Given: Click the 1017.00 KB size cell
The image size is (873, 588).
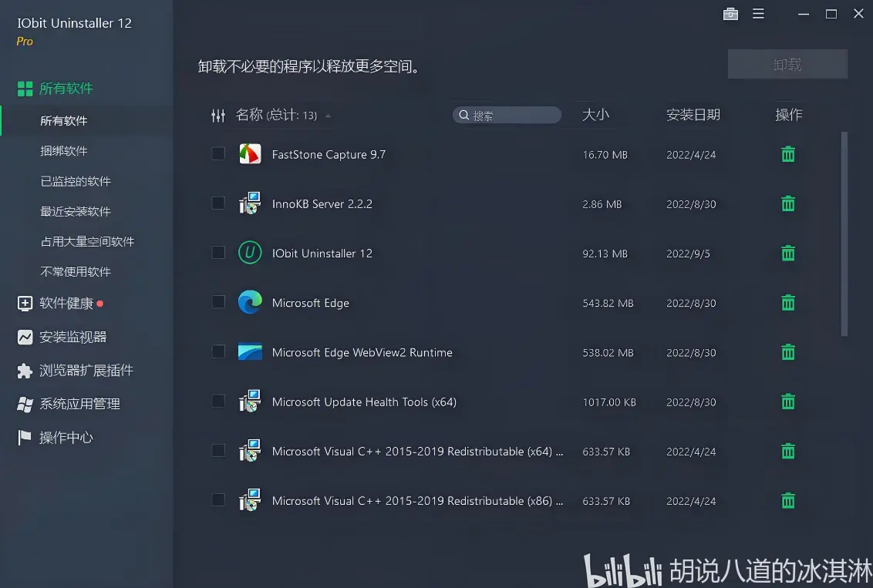Looking at the screenshot, I should [x=609, y=402].
